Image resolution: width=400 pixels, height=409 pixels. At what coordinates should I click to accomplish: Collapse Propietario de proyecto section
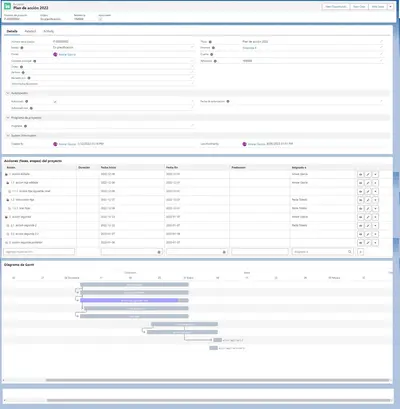(8, 118)
